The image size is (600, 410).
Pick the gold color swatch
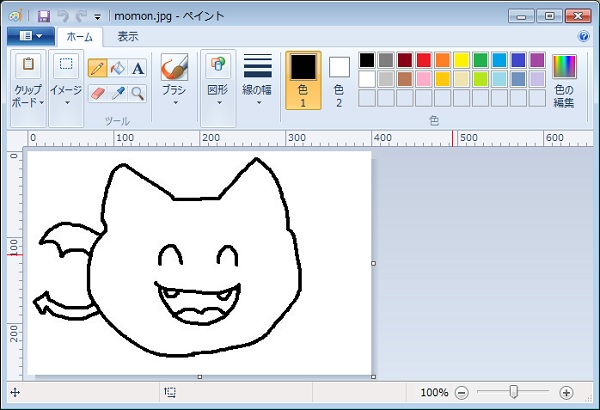pyautogui.click(x=443, y=79)
